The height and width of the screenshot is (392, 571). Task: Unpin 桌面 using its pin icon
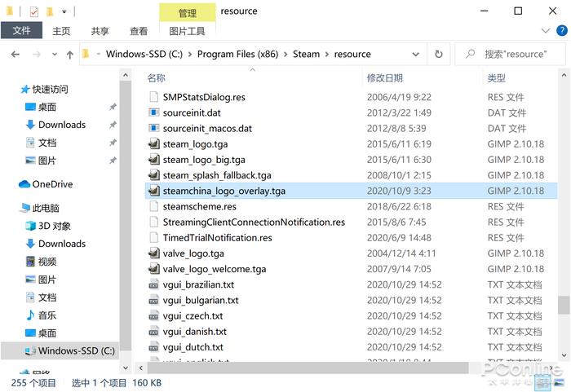click(x=113, y=108)
